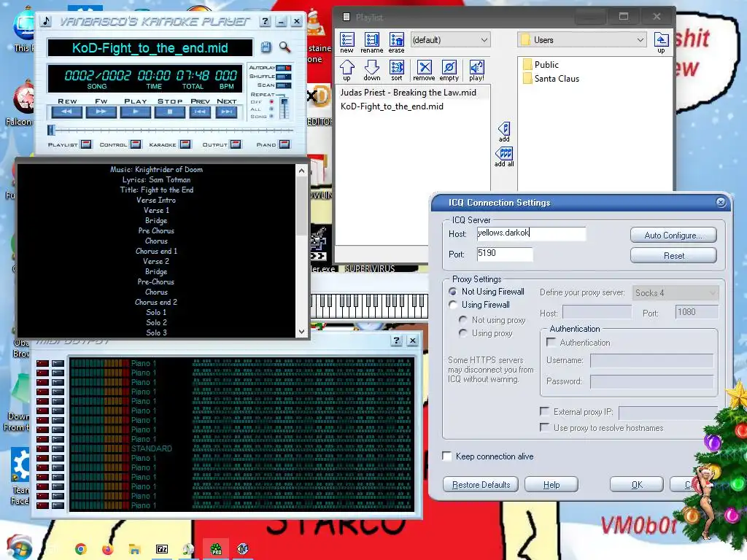Check the External proxy IP checkbox
747x560 pixels.
544,411
